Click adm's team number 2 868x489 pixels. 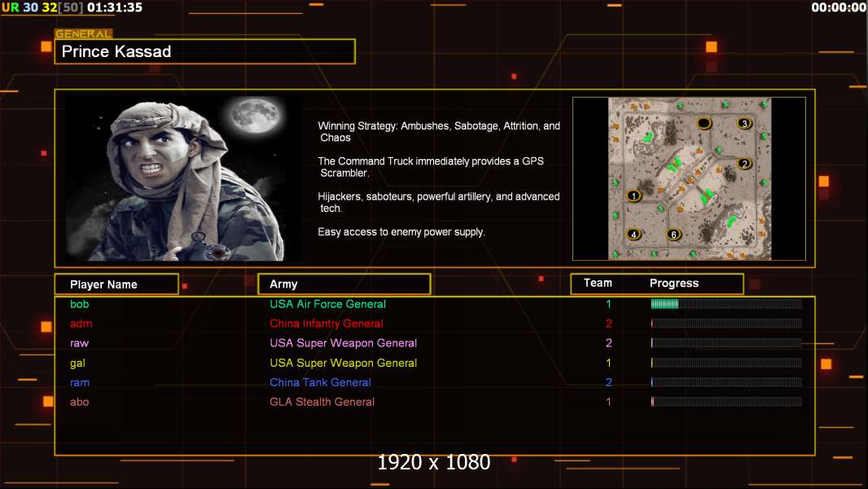pyautogui.click(x=609, y=324)
